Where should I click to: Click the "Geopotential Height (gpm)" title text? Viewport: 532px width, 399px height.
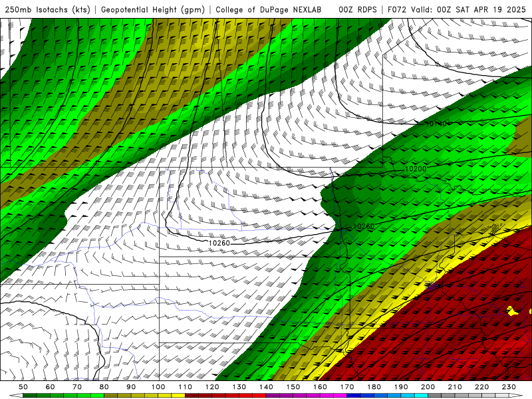click(x=153, y=10)
